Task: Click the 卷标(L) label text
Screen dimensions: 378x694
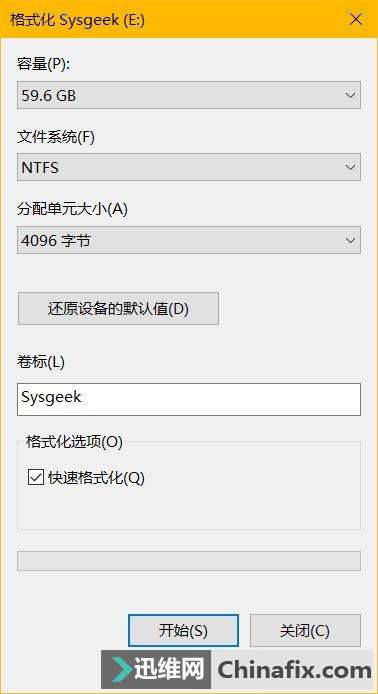Action: coord(41,362)
